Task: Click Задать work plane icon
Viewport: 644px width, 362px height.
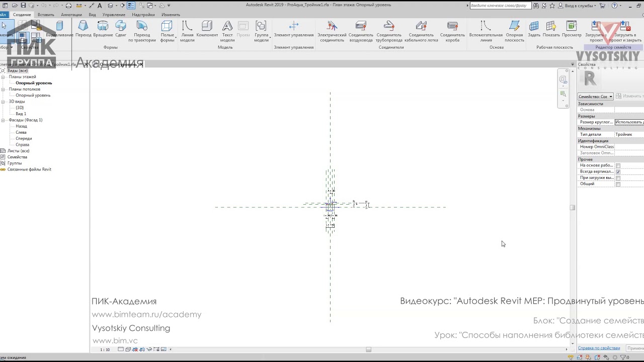Action: click(x=534, y=29)
